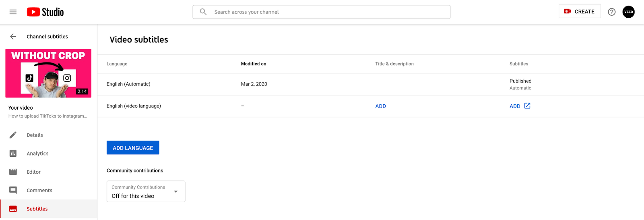The image size is (644, 220).
Task: Click the Your video label
Action: [x=21, y=108]
